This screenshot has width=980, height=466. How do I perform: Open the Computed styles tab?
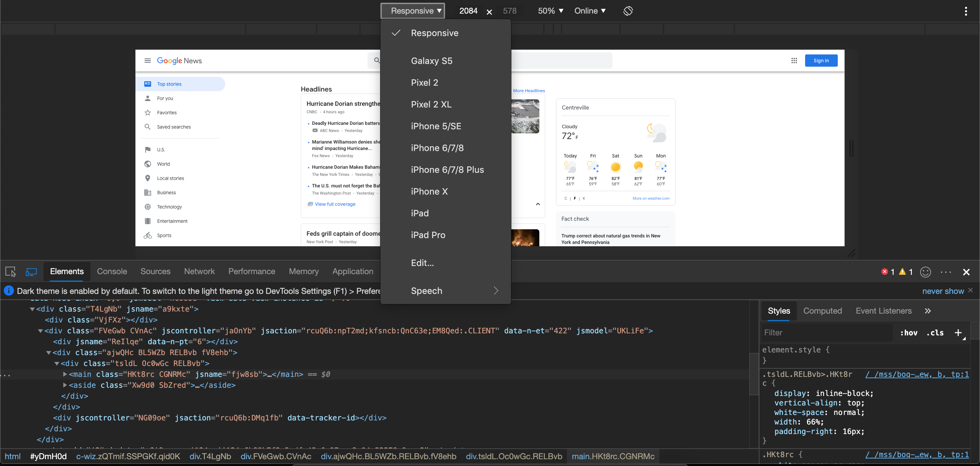tap(822, 311)
